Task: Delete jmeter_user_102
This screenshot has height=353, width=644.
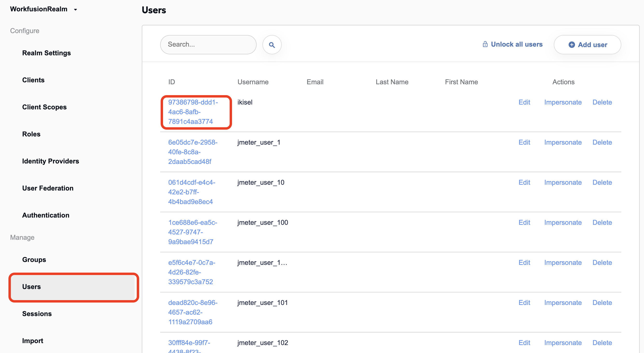Action: pos(602,342)
